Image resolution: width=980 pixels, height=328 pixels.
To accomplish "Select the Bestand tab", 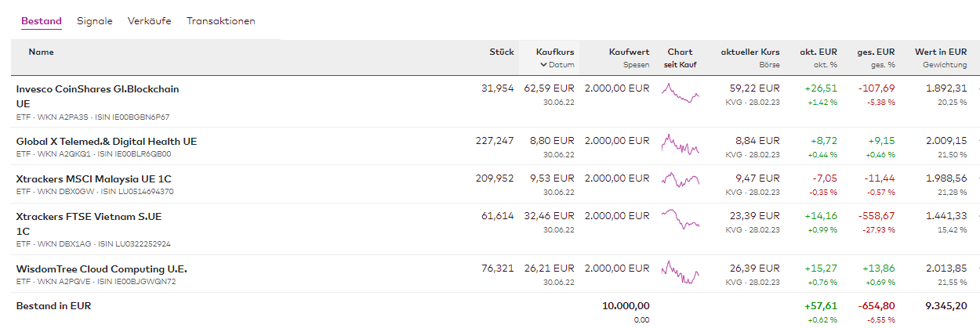I will tap(41, 21).
